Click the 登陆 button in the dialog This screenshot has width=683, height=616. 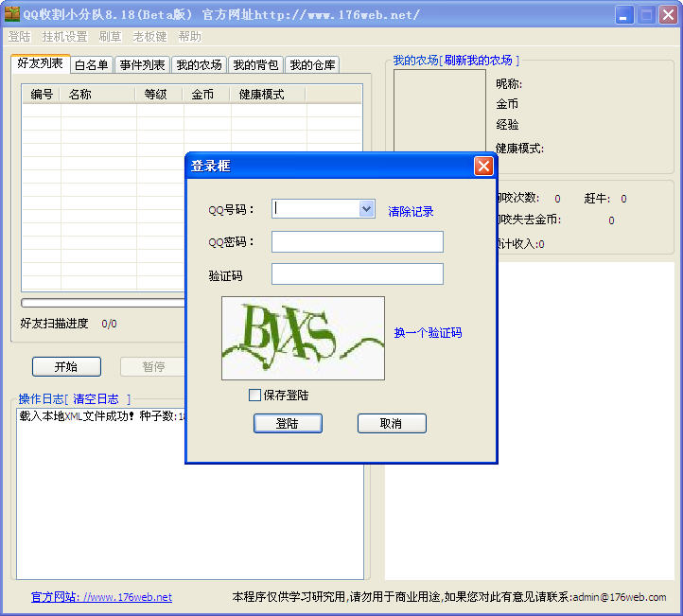coord(288,424)
